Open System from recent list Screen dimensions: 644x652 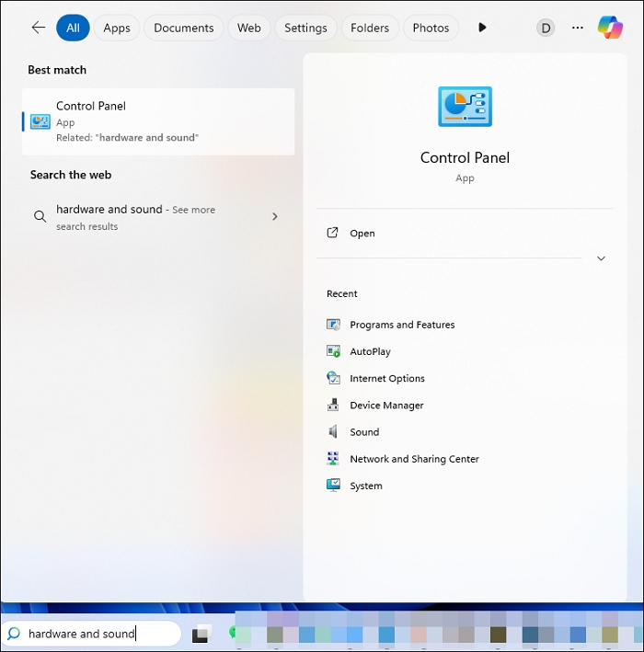365,486
